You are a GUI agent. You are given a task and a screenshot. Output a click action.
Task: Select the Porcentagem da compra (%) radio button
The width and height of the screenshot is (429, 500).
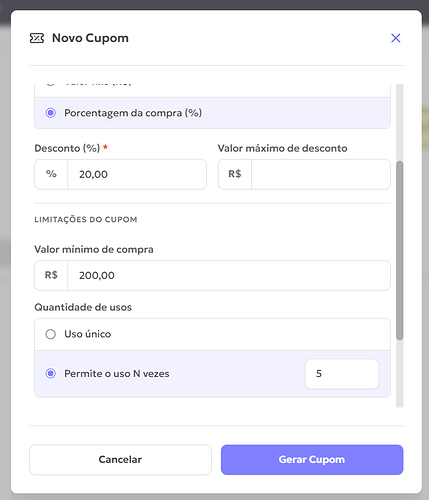51,113
